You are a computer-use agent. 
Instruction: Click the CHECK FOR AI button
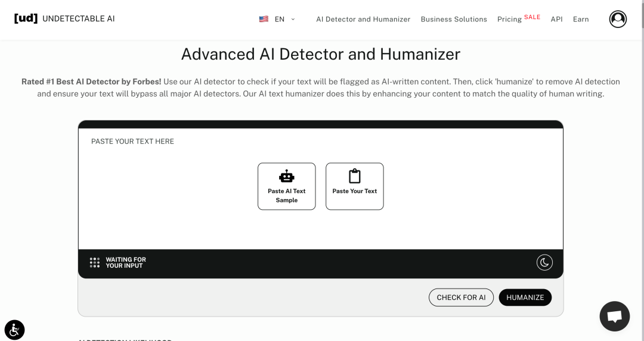point(461,297)
